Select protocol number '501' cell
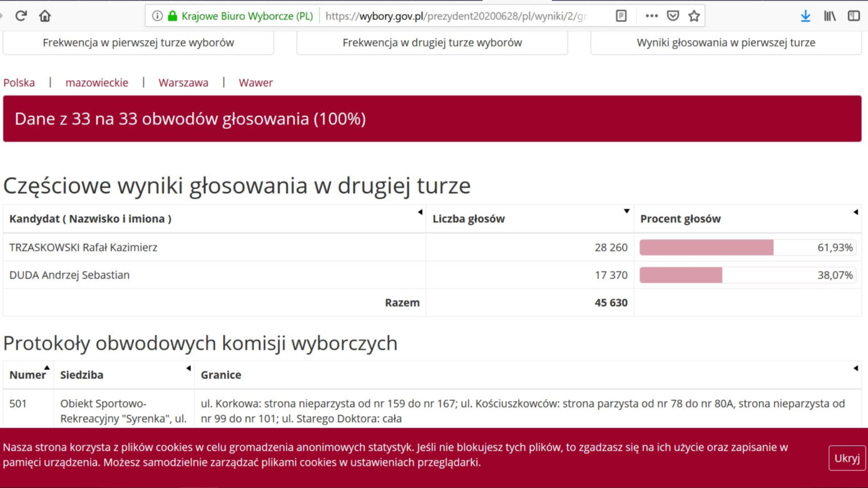Screen dimensions: 868x488 point(28,410)
